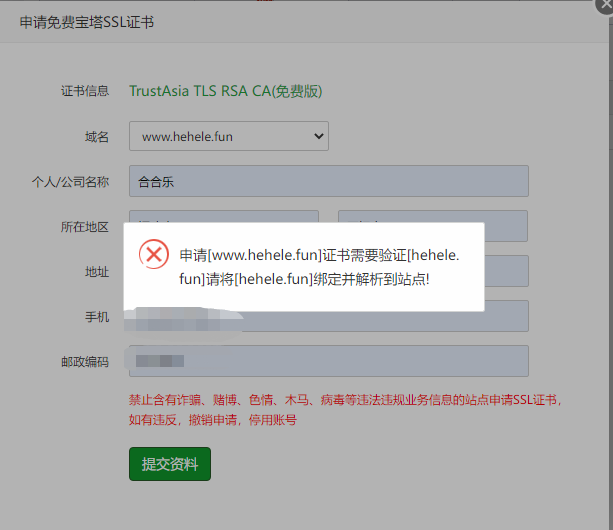
Task: Click the error message about hehele.fun verification
Action: (319, 267)
